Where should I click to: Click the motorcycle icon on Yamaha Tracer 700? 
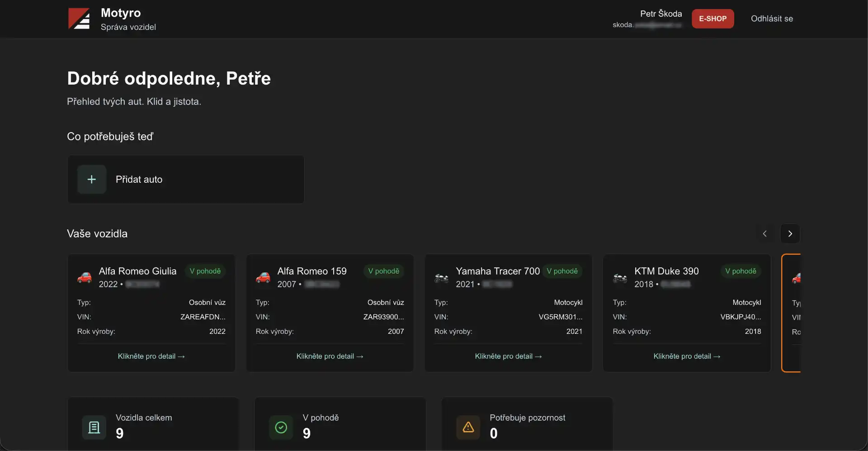441,278
